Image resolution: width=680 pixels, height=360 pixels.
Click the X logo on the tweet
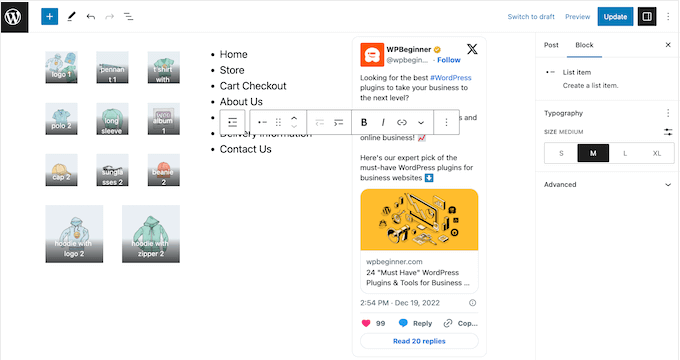(472, 49)
